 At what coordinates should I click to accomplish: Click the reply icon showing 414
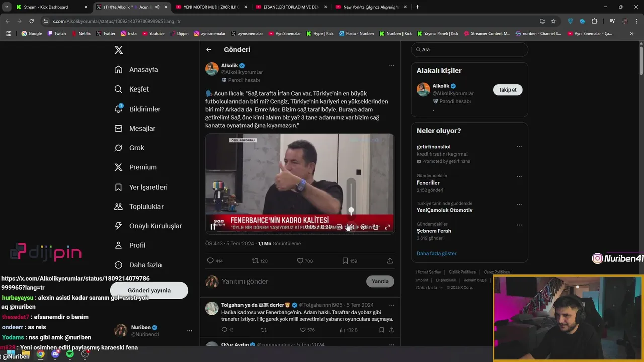coord(215,261)
